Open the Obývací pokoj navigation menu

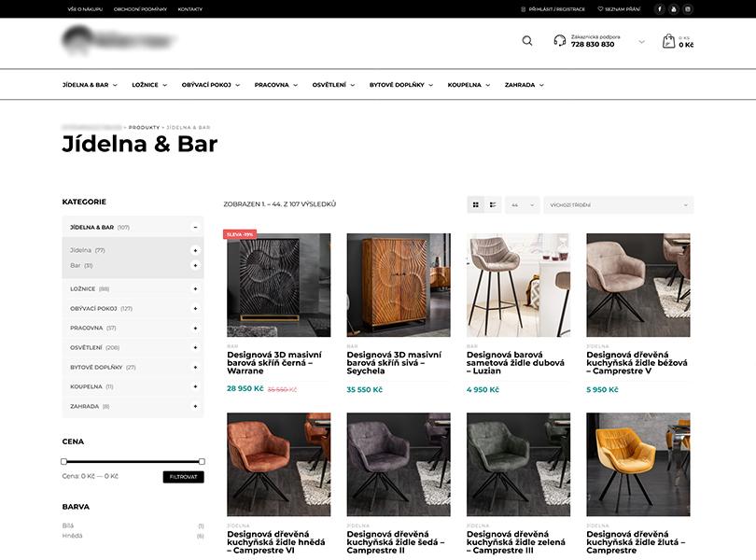coord(211,85)
